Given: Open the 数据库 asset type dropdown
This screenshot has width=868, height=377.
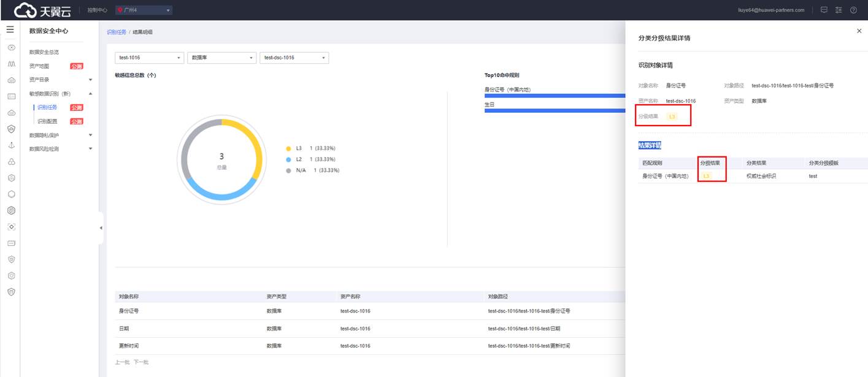Looking at the screenshot, I should coord(221,58).
